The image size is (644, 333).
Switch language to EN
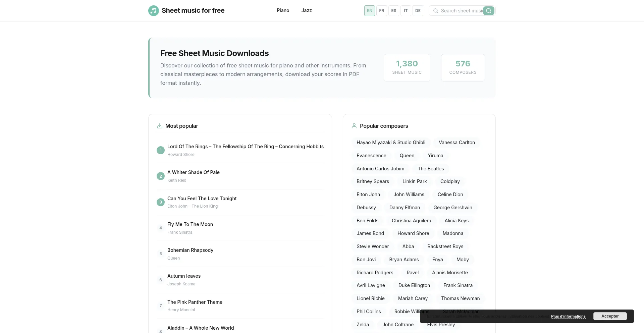click(370, 11)
